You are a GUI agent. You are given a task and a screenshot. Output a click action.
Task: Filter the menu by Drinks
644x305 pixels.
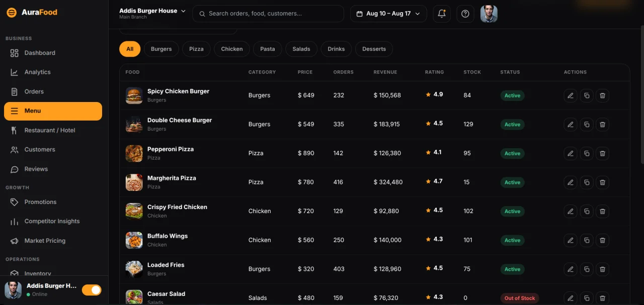click(336, 49)
